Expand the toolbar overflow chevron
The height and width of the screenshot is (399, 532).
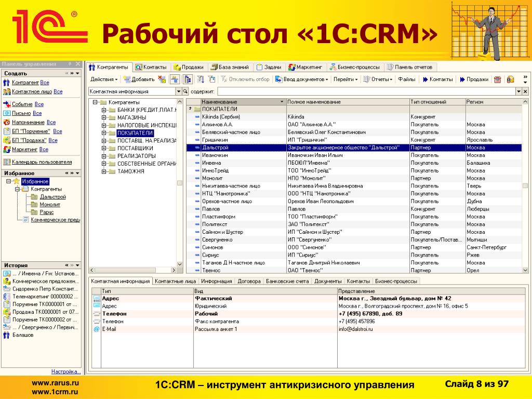[525, 79]
